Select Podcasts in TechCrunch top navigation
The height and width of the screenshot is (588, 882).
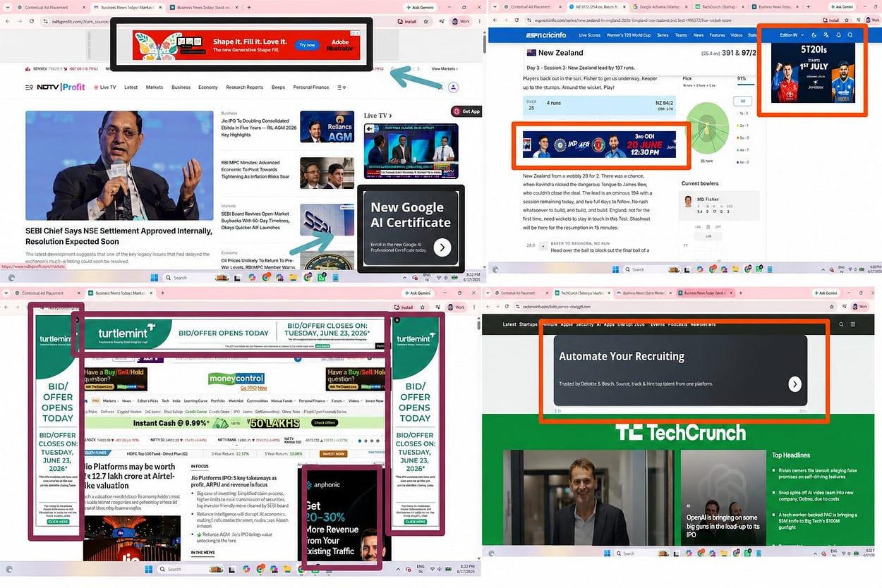pos(677,324)
